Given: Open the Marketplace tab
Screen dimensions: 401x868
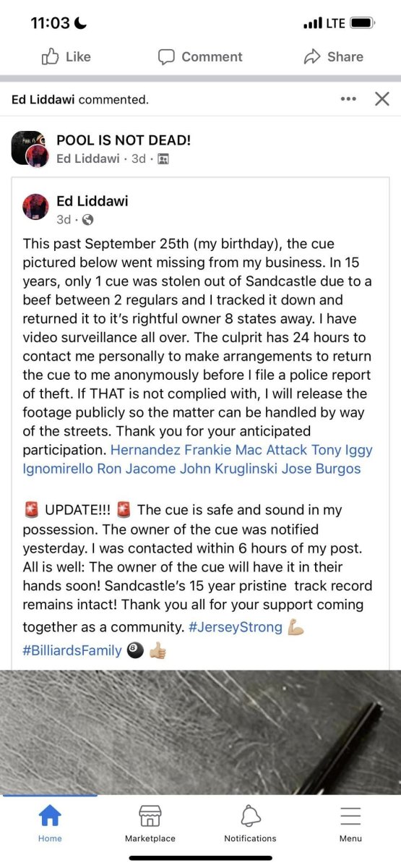Looking at the screenshot, I should pyautogui.click(x=150, y=823).
